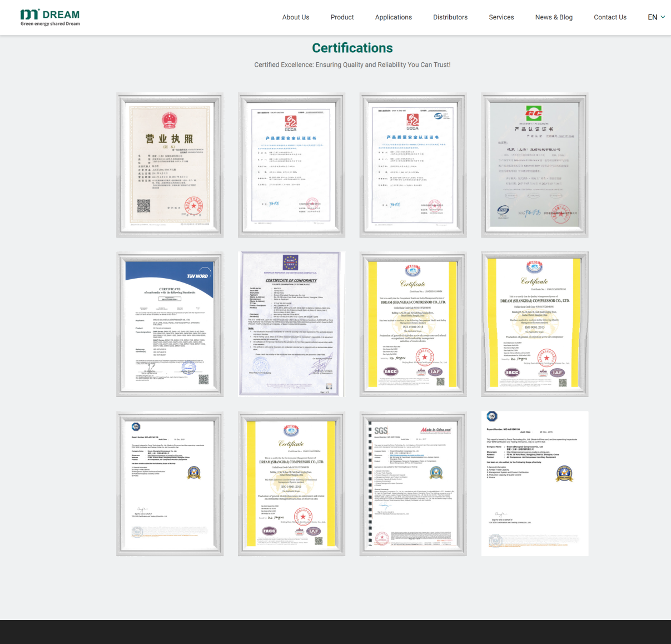The height and width of the screenshot is (644, 671).
Task: View the Euro Cert conformity certificate
Action: click(291, 324)
